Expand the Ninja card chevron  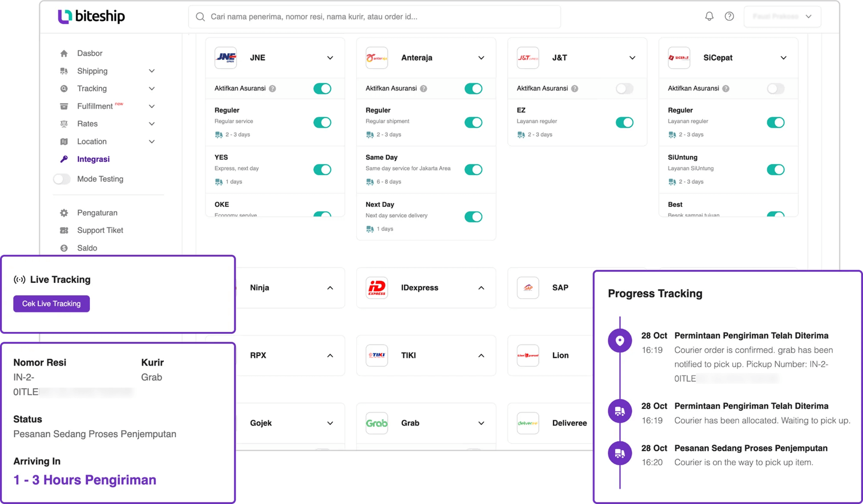[x=330, y=288]
